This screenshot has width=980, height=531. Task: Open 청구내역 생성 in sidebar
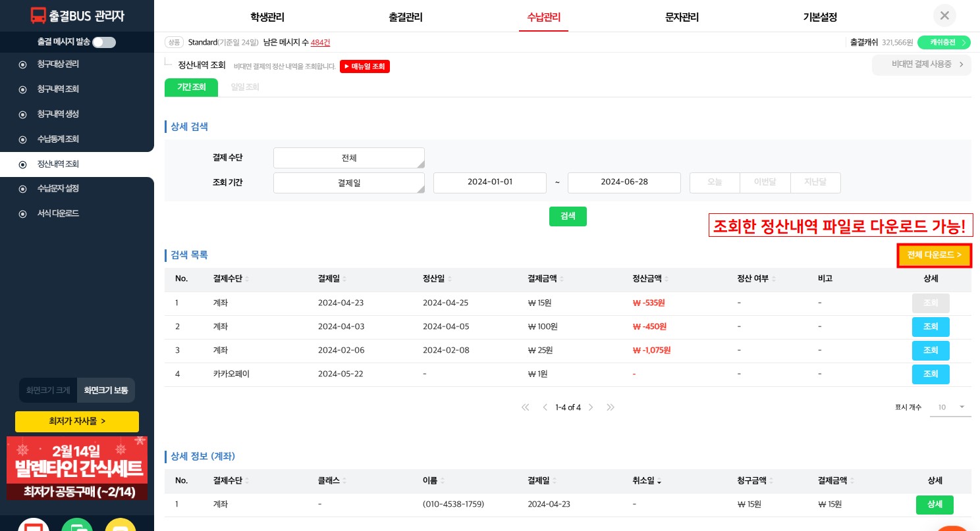point(58,114)
